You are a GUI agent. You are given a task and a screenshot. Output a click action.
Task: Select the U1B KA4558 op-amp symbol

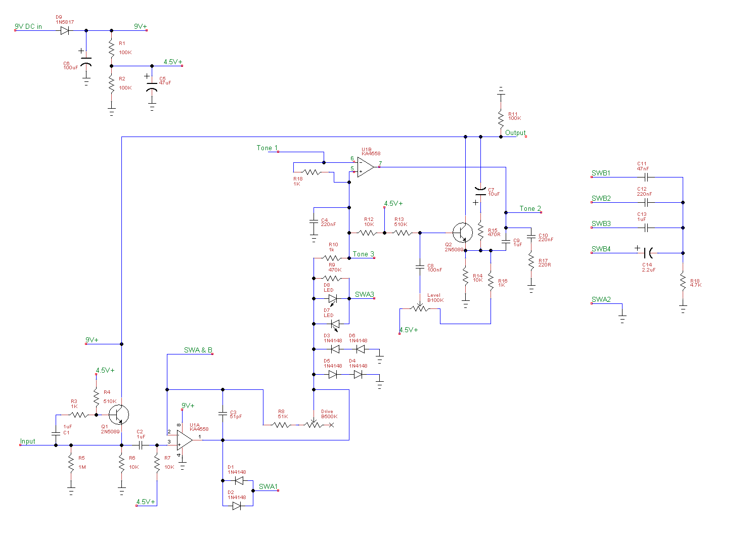366,167
